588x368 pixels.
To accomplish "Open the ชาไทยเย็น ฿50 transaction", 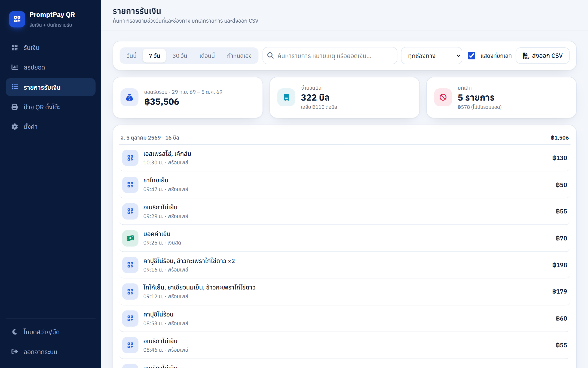I will 345,185.
